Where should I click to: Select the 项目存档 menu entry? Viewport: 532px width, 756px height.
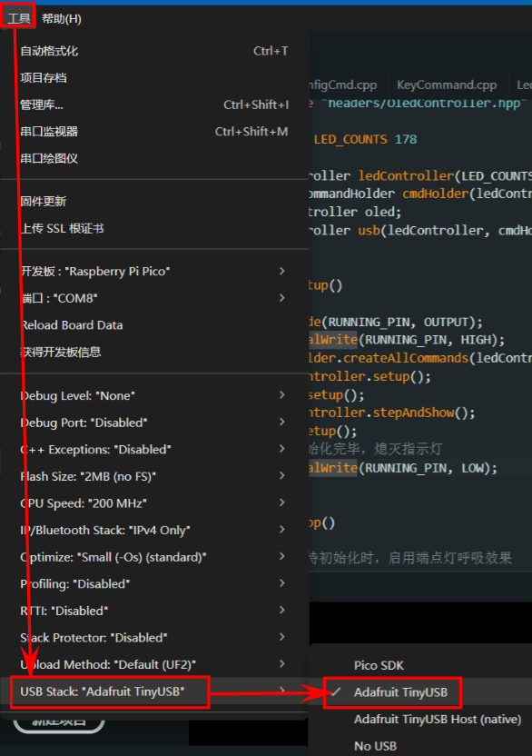click(154, 77)
